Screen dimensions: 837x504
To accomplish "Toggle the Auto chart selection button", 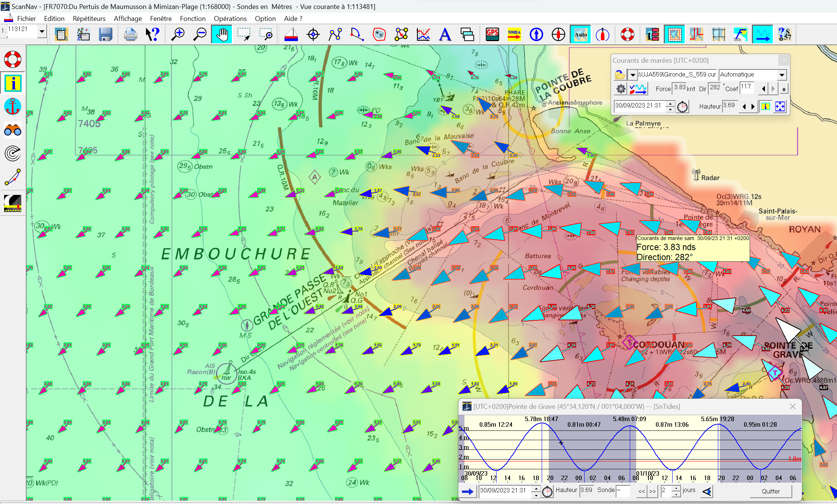I will coord(581,34).
